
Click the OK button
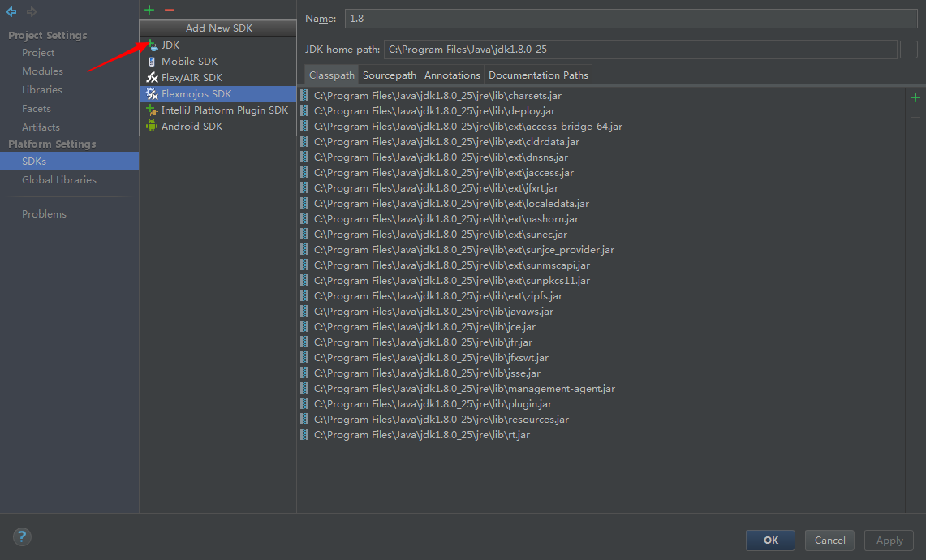click(x=770, y=540)
